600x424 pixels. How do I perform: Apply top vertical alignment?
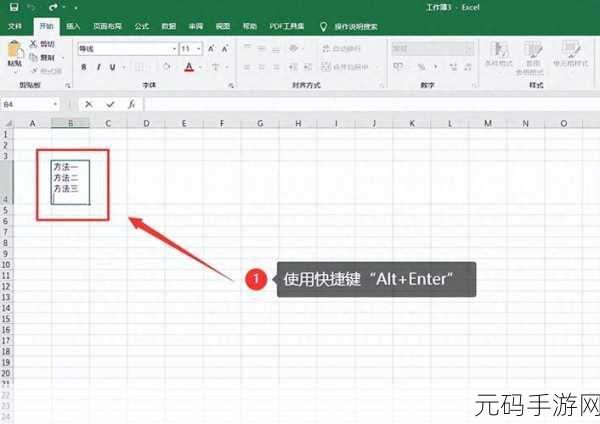(248, 48)
